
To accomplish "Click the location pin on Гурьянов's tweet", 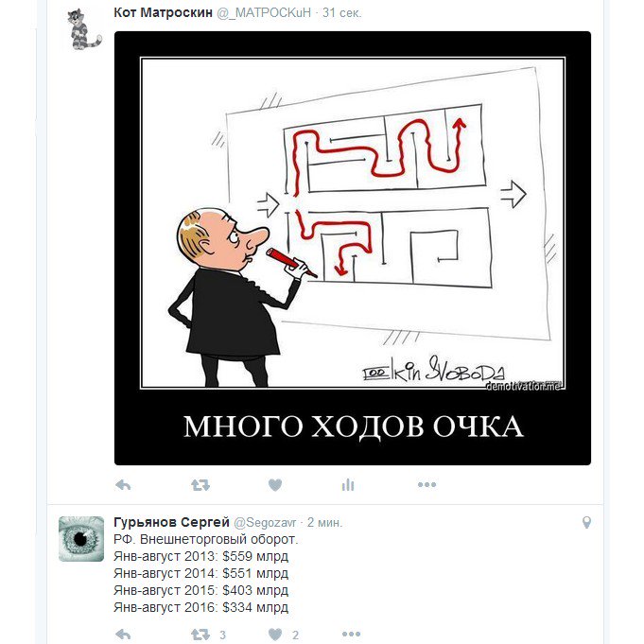I will coord(587,522).
